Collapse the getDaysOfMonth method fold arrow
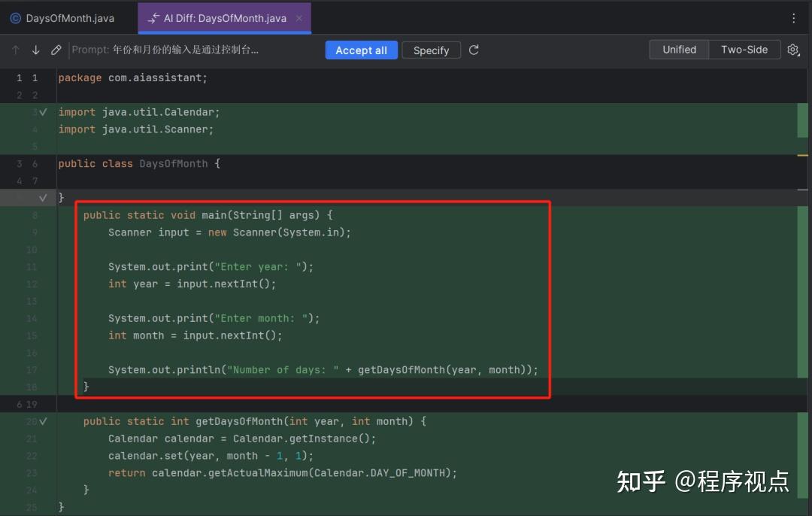Viewport: 812px width, 516px height. pos(43,421)
